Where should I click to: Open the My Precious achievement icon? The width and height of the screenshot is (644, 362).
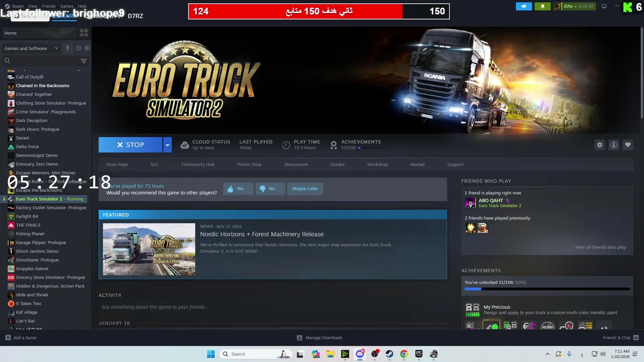(472, 310)
